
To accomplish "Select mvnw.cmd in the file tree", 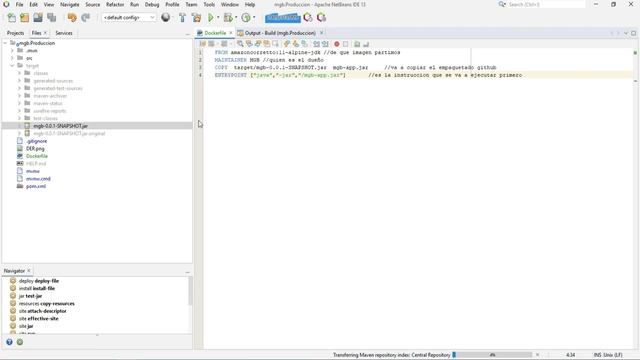I will coord(38,179).
